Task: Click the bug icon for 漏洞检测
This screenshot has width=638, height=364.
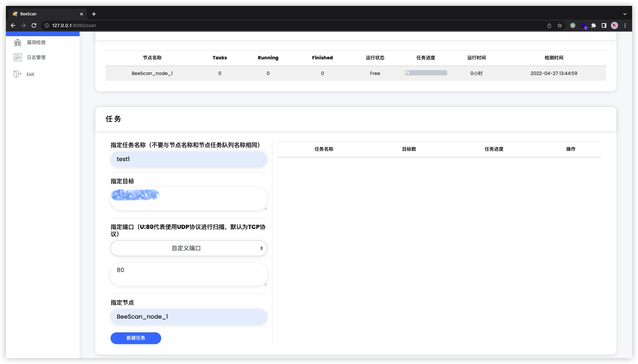Action: point(18,43)
